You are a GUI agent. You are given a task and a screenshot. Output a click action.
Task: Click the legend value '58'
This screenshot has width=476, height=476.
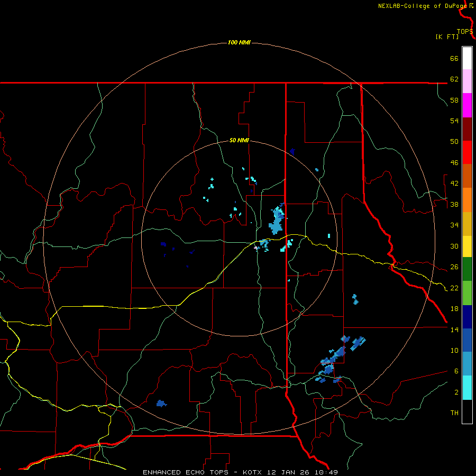(x=454, y=100)
